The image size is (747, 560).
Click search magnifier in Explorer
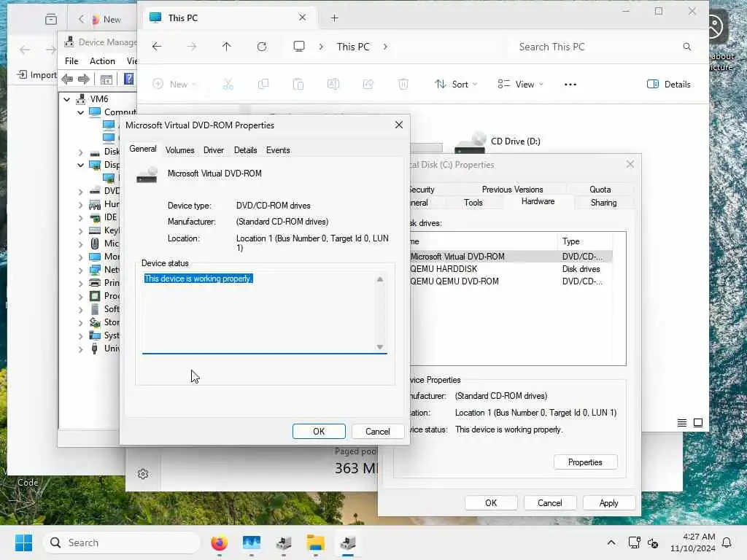(x=686, y=47)
